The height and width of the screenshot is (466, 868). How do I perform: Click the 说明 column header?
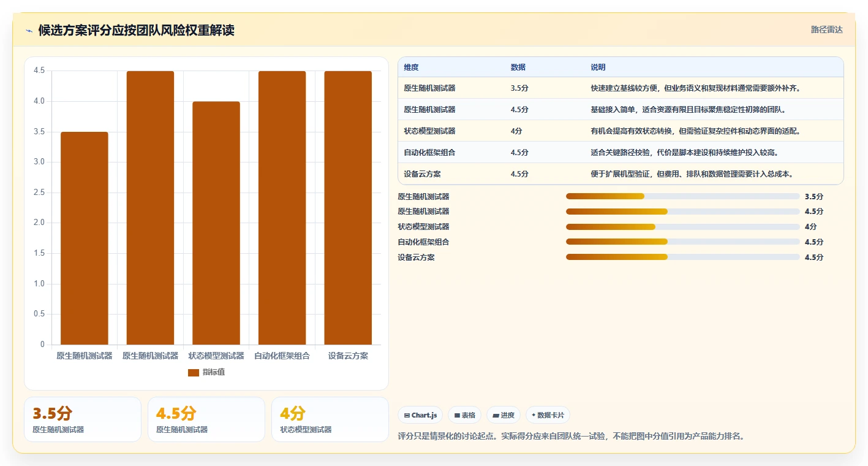[x=598, y=67]
